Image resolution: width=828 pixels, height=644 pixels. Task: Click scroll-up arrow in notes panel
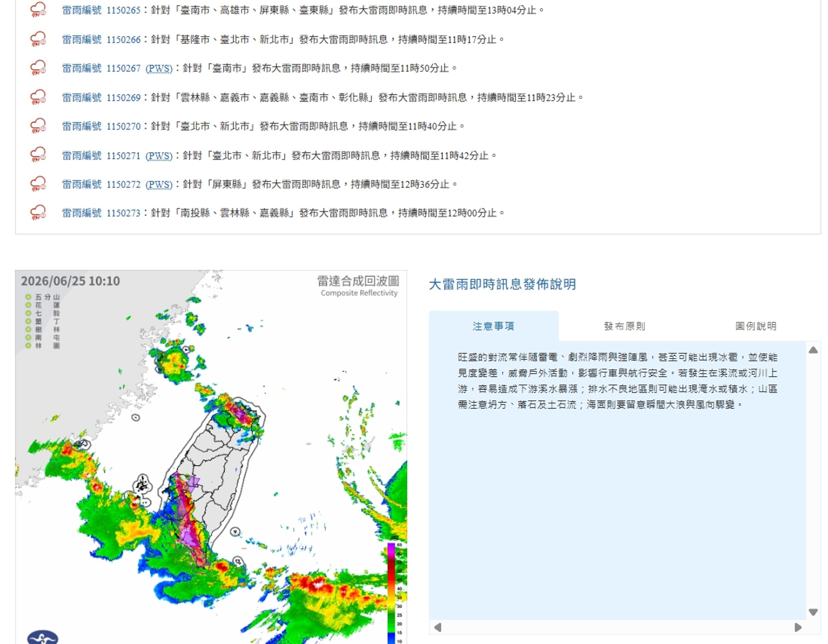point(813,350)
